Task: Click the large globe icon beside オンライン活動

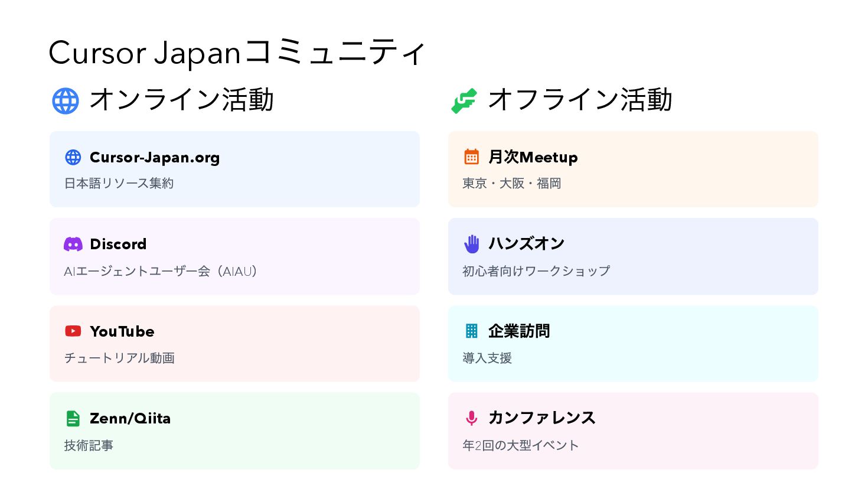Action: pos(65,101)
